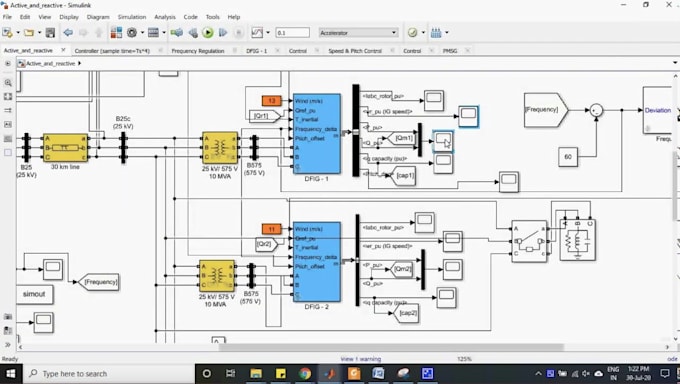
Task: Expand the Model Explorer dropdown arrow
Action: [x=163, y=33]
